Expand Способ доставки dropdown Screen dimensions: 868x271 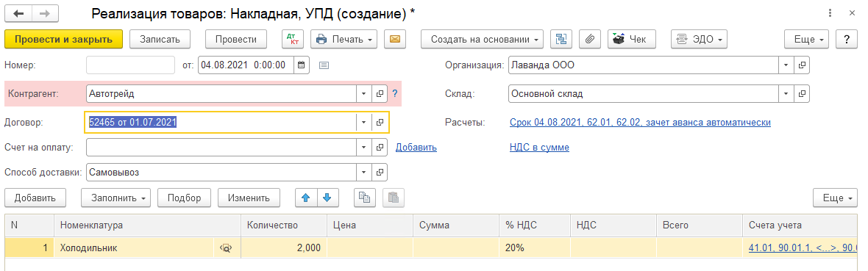[364, 172]
